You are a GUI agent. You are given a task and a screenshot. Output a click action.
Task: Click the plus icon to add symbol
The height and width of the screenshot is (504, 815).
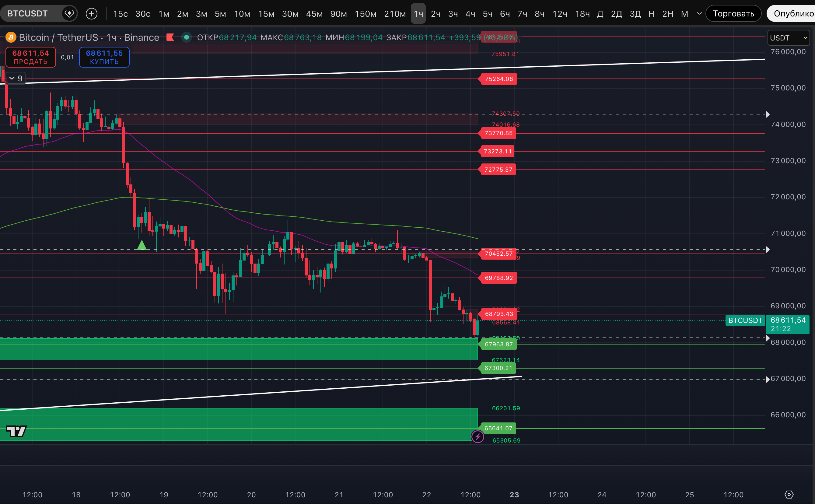pyautogui.click(x=91, y=14)
